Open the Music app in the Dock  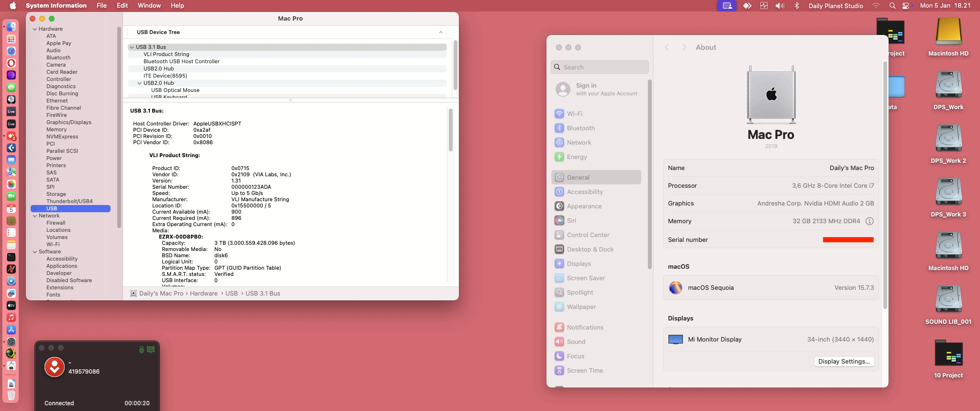point(11,317)
